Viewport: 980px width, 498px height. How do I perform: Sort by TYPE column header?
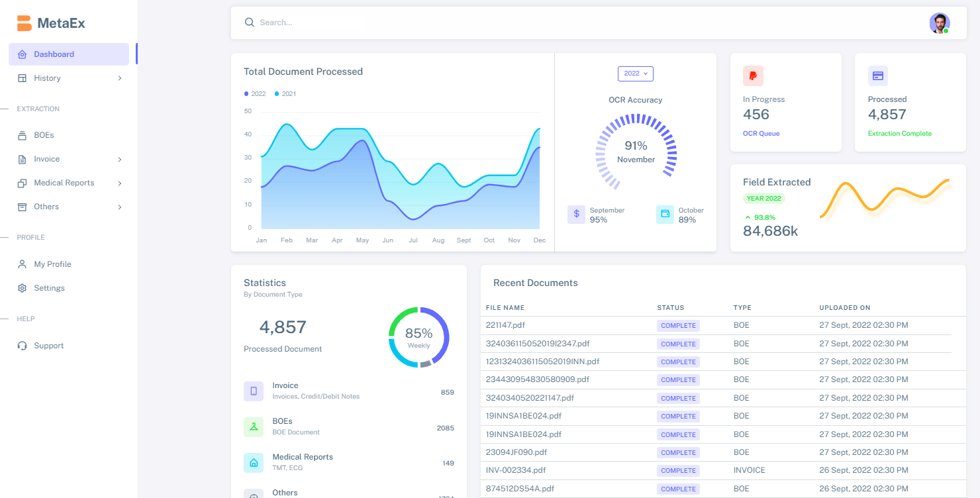742,308
